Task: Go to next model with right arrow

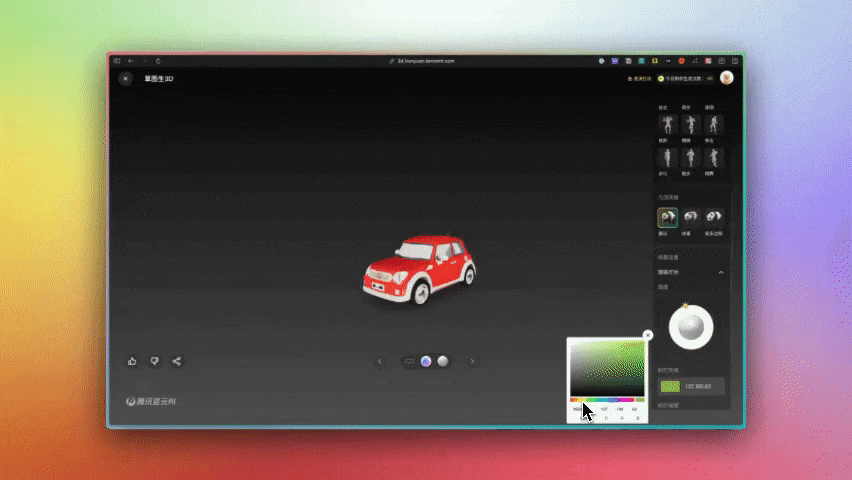Action: [x=472, y=361]
